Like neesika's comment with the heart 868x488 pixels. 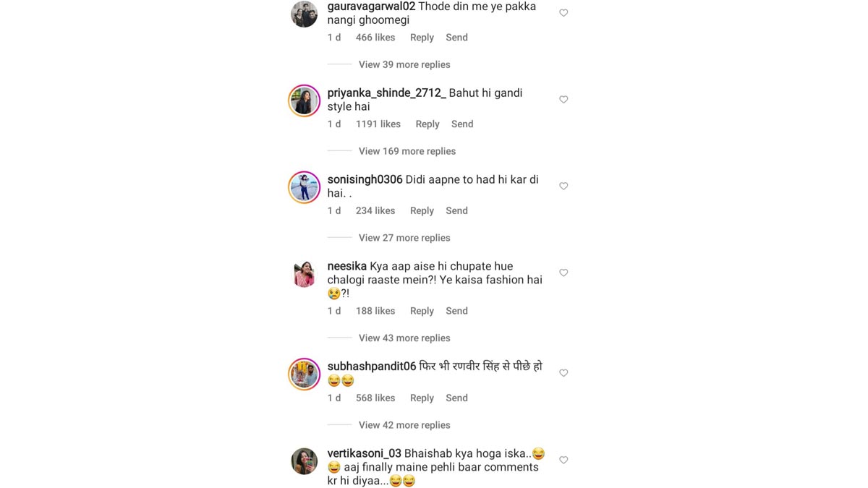(563, 273)
